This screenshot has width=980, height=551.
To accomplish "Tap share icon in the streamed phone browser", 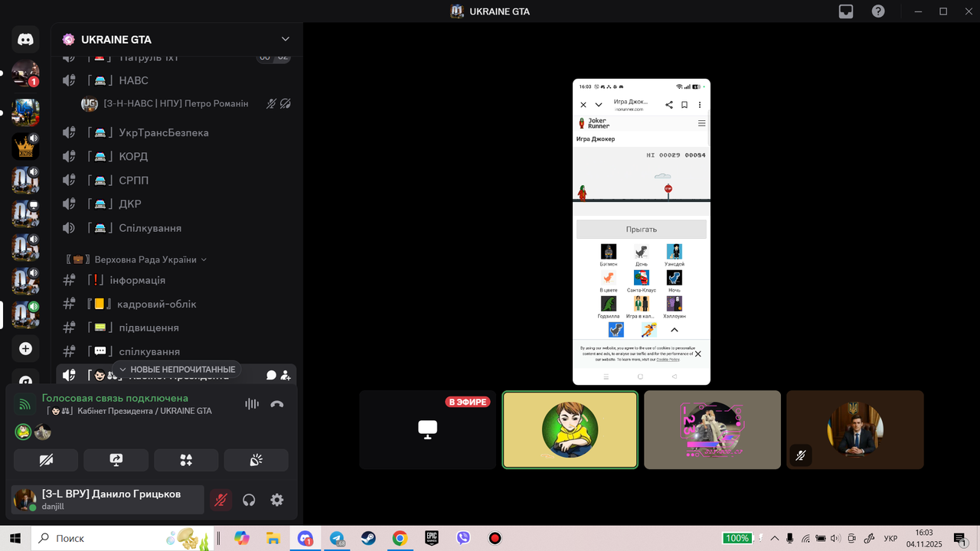I will [669, 105].
